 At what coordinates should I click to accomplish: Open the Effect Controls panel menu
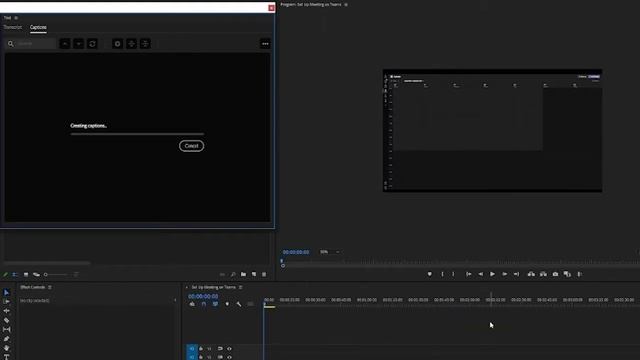click(x=50, y=287)
